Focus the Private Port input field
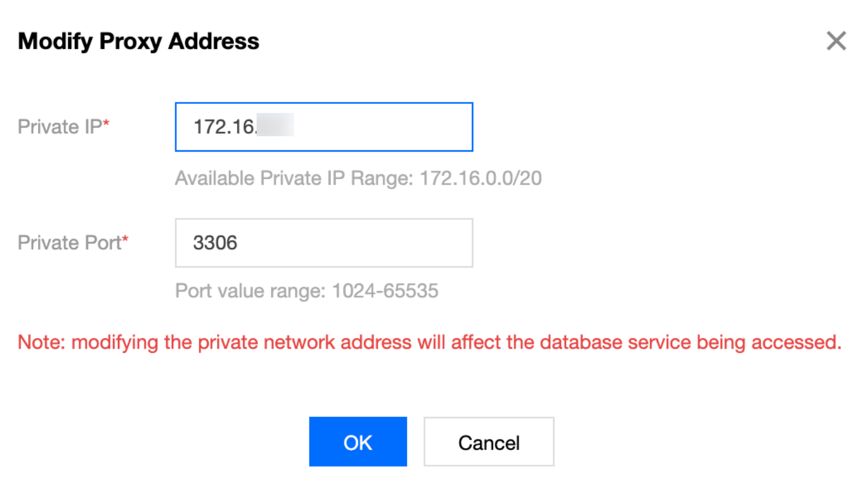Screen dimensions: 868x488 pyautogui.click(x=324, y=243)
